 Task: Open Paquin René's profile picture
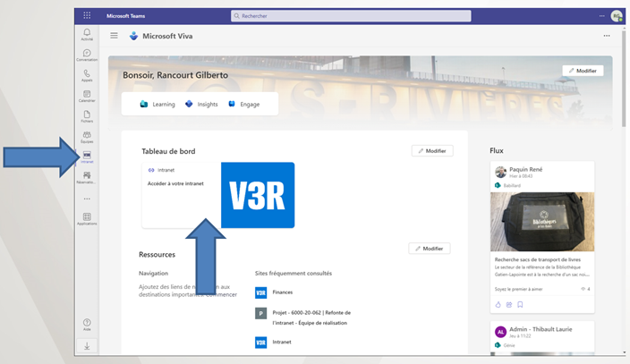[500, 172]
